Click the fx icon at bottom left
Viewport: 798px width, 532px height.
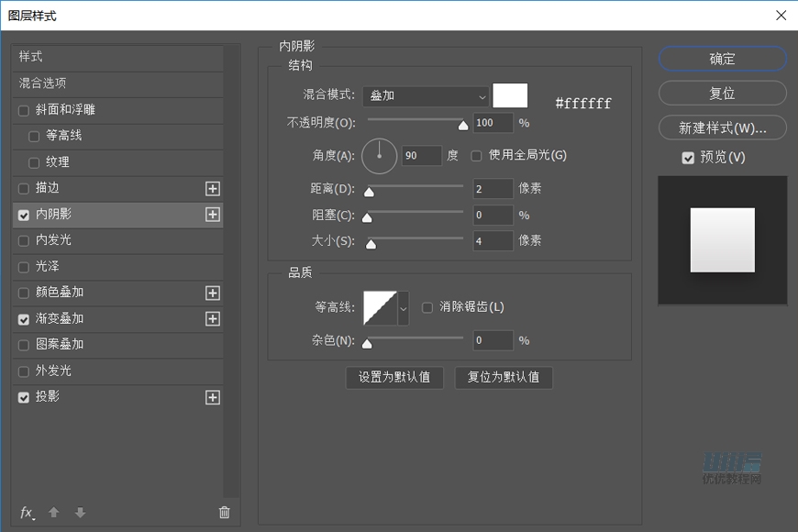tap(27, 513)
